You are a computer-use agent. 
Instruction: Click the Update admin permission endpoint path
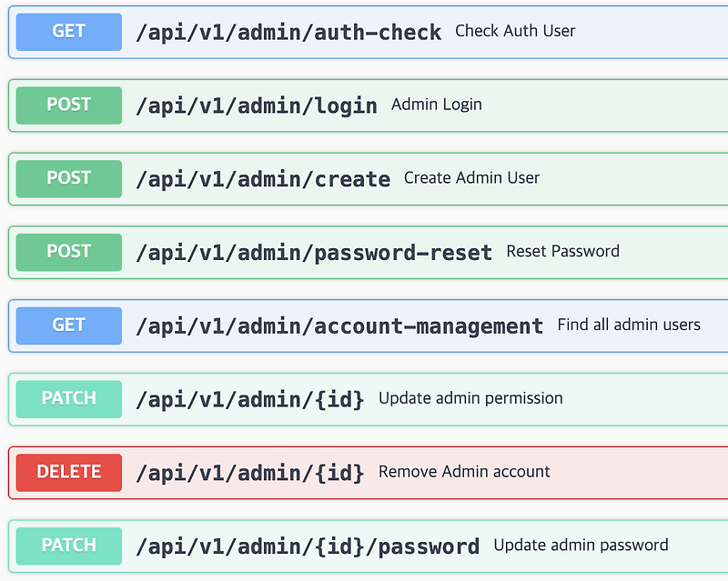click(255, 398)
